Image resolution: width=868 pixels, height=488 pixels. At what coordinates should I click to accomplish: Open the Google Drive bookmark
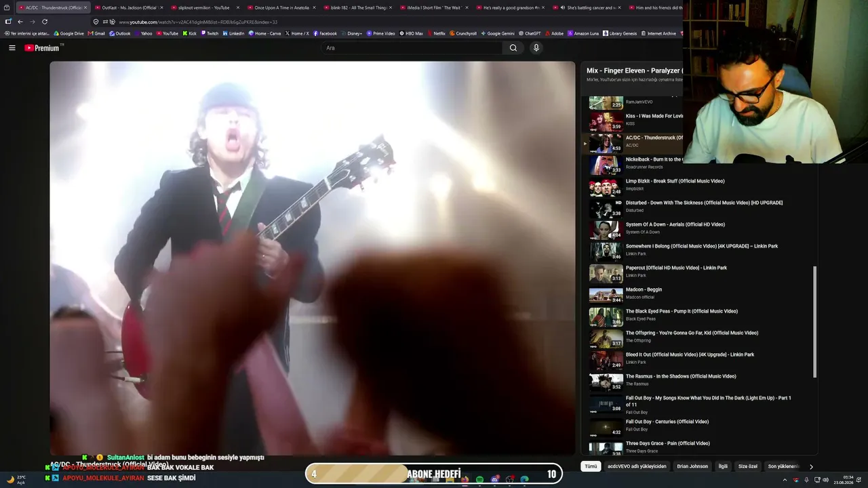pos(68,33)
